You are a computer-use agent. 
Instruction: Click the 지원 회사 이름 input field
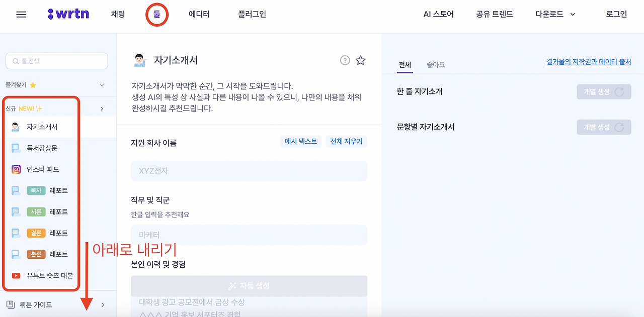[x=249, y=171]
